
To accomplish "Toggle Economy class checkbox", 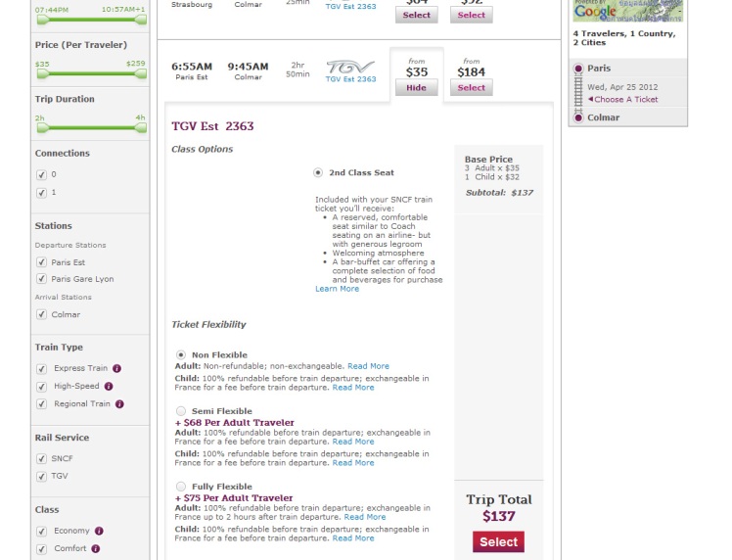I will coord(41,531).
